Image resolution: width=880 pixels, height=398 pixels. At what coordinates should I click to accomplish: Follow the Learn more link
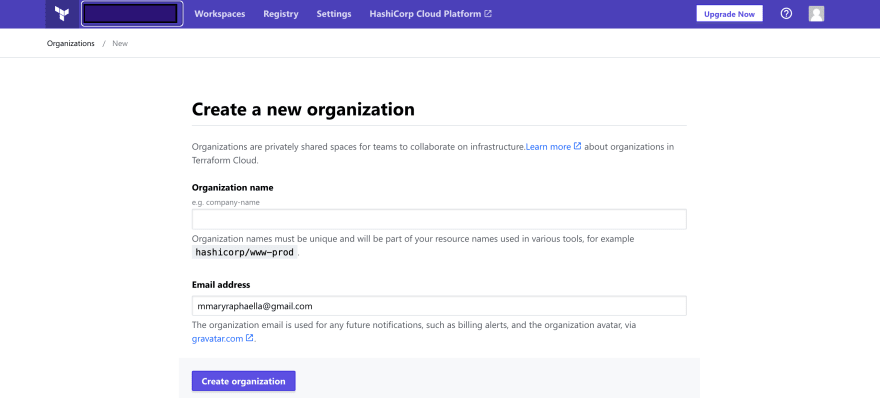pos(553,147)
